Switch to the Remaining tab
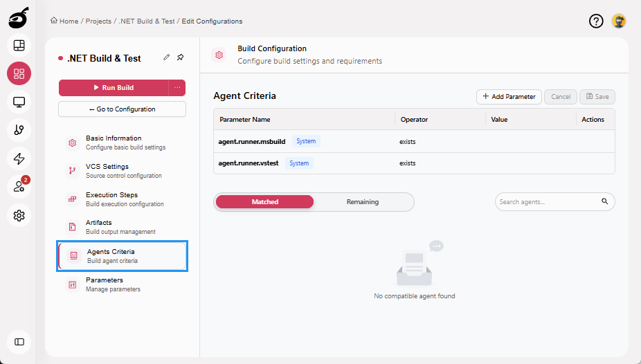Viewport: 641px width, 364px height. 363,202
